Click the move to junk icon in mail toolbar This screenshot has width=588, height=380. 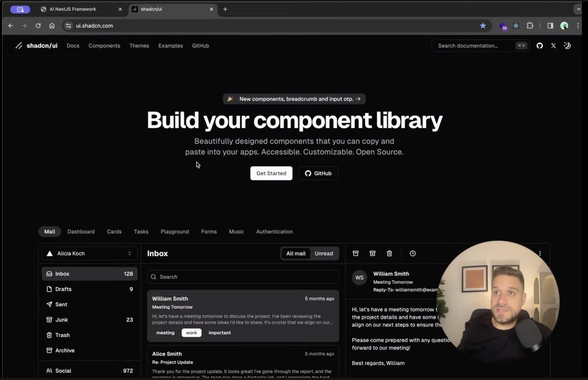(x=372, y=253)
